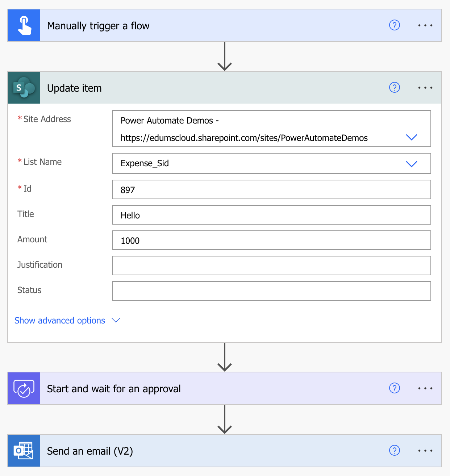Open ellipsis menu for Start and wait for approval
The image size is (450, 476).
425,389
